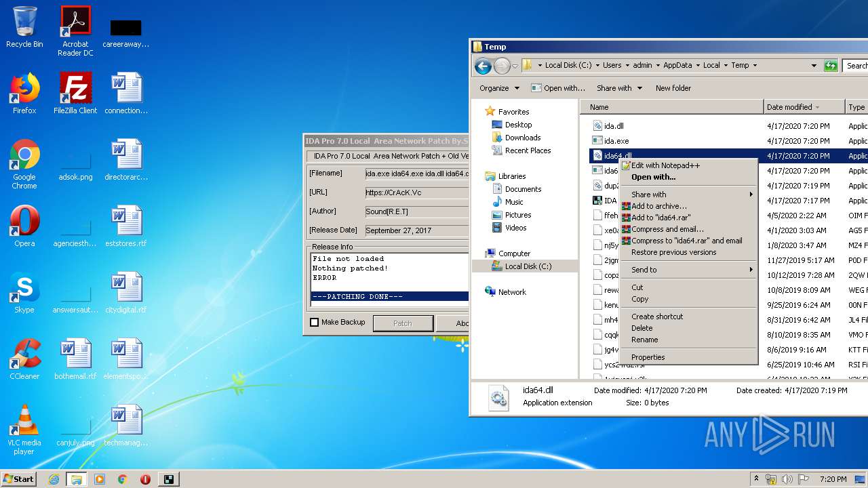
Task: Select Copy in context menu
Action: (x=688, y=299)
